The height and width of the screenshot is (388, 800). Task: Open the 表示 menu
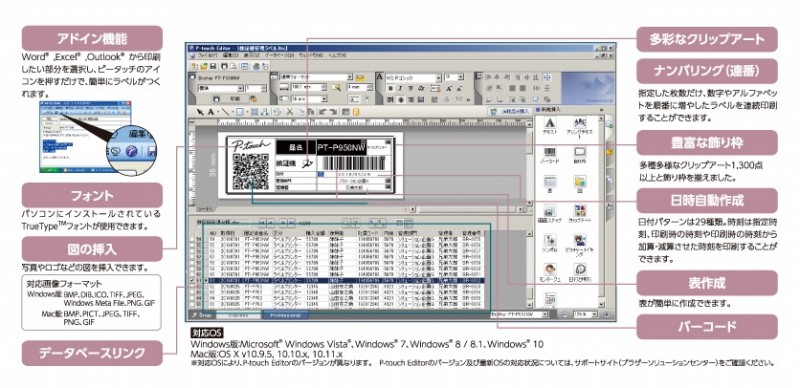[x=253, y=56]
